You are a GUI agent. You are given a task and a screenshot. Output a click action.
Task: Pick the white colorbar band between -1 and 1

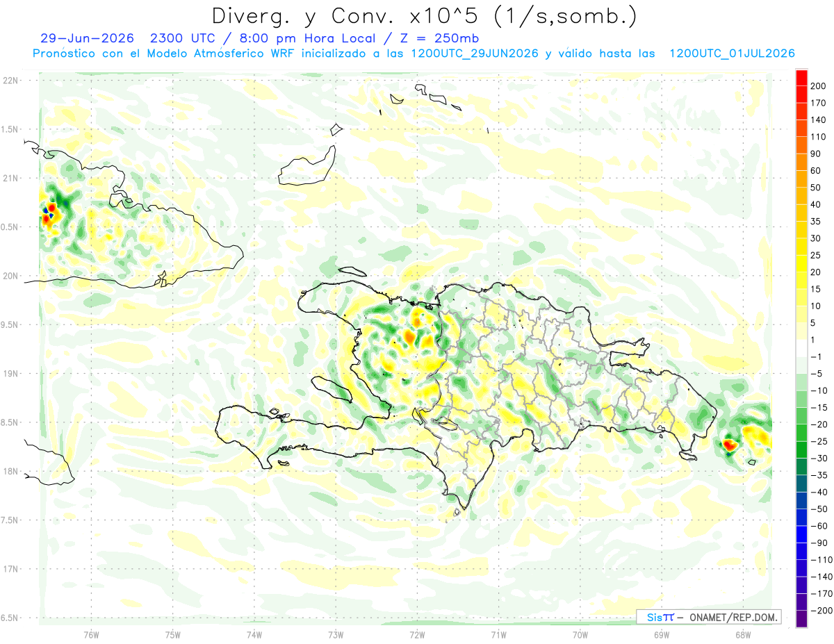coord(801,349)
